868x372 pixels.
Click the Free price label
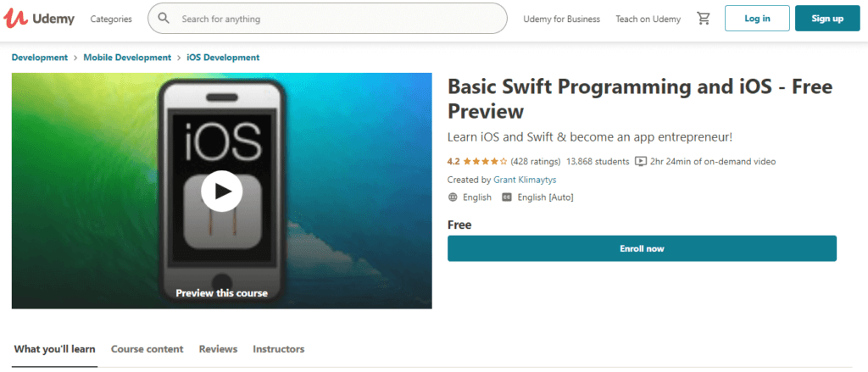[459, 225]
